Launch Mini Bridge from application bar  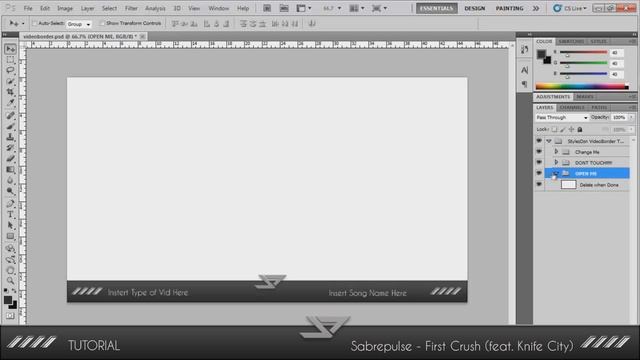click(284, 8)
